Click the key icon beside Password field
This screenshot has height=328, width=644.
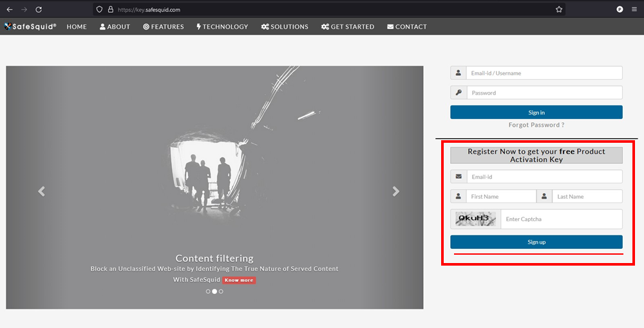[459, 93]
